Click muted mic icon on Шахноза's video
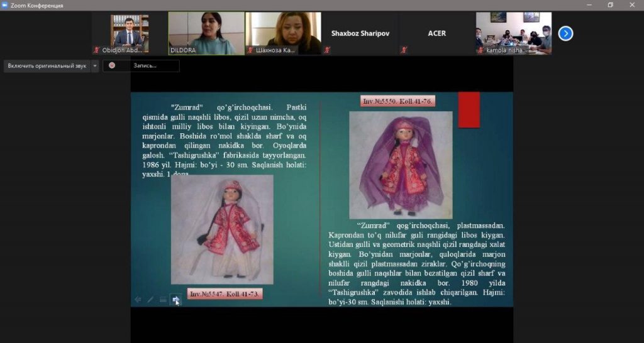644x343 pixels. (250, 50)
